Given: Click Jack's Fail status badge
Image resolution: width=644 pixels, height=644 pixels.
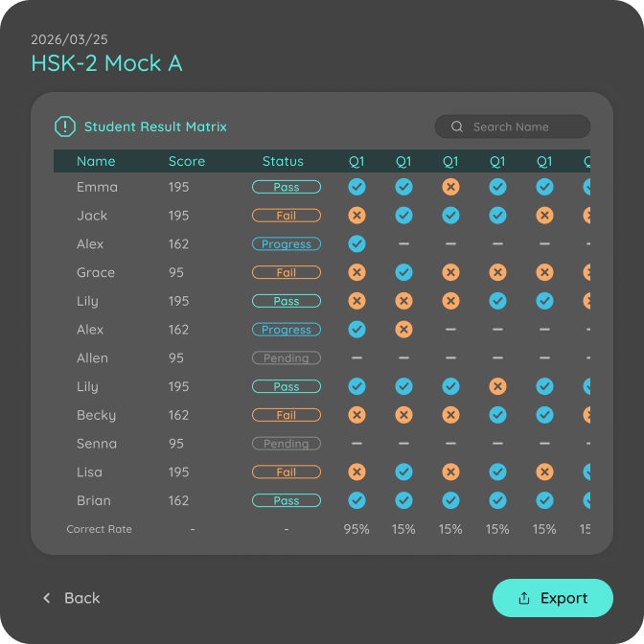Looking at the screenshot, I should (x=287, y=216).
